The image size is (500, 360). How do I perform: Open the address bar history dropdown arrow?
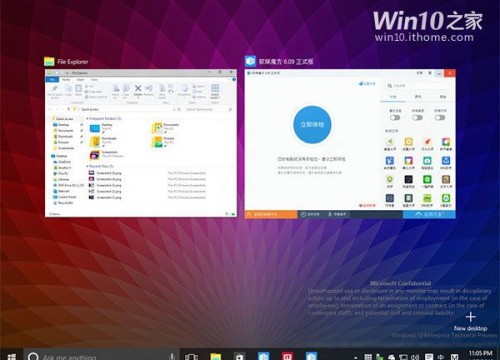click(x=174, y=109)
